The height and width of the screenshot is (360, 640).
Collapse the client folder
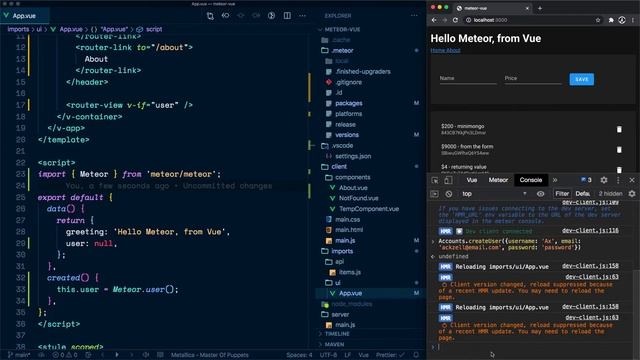tap(339, 167)
